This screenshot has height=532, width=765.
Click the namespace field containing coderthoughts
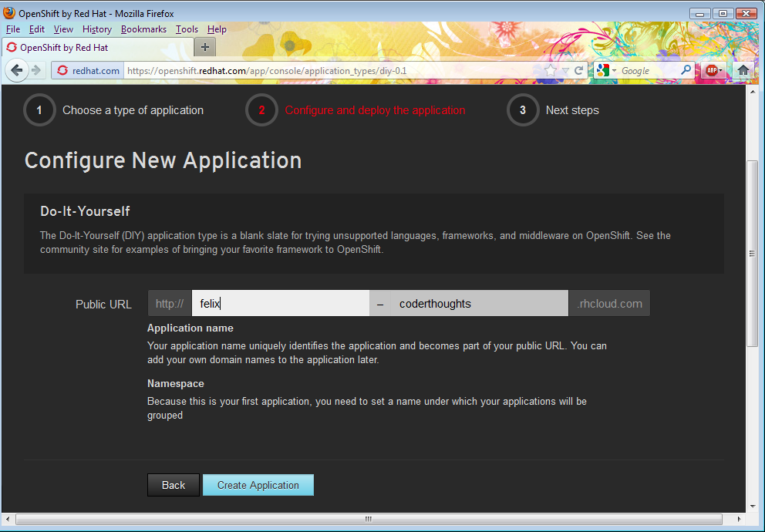pos(479,303)
